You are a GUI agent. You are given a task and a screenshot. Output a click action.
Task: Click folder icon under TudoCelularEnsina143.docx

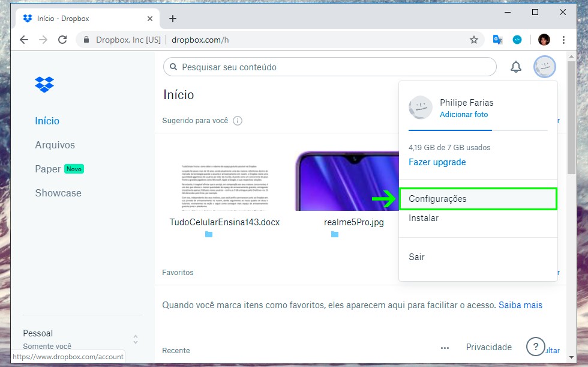coord(209,234)
